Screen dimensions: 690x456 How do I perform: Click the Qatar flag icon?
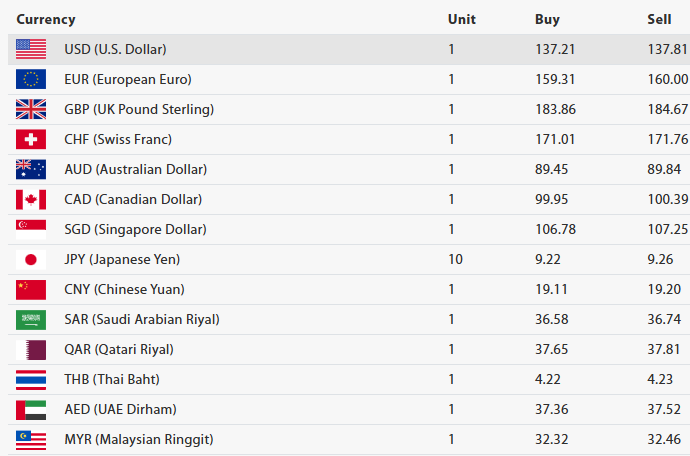click(31, 349)
